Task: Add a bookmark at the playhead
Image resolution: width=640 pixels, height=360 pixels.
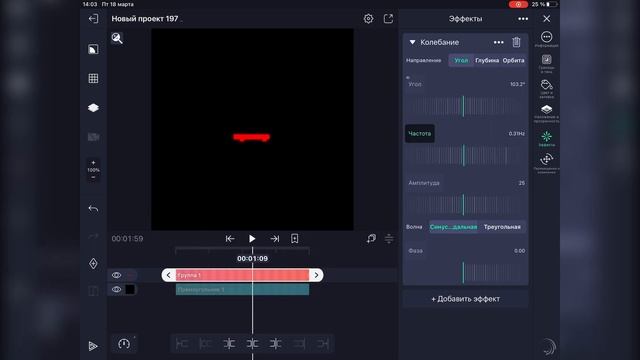Action: click(x=295, y=239)
